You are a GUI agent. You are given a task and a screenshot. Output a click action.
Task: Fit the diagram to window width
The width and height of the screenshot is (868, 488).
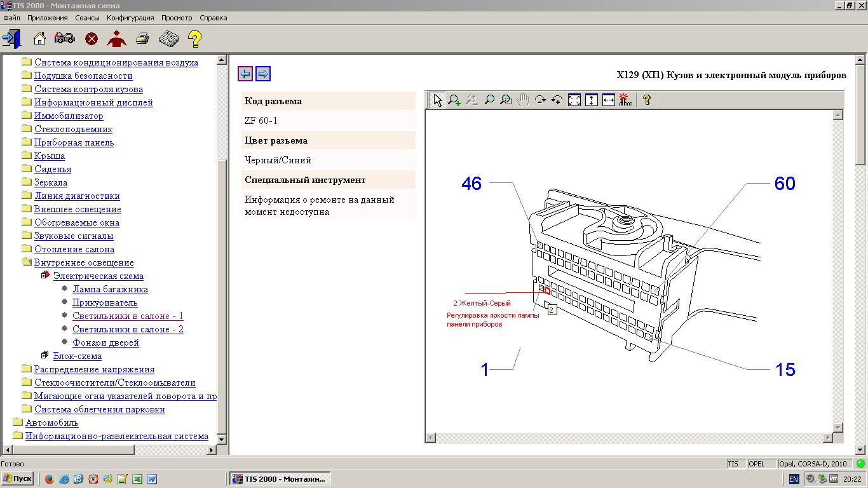coord(609,100)
